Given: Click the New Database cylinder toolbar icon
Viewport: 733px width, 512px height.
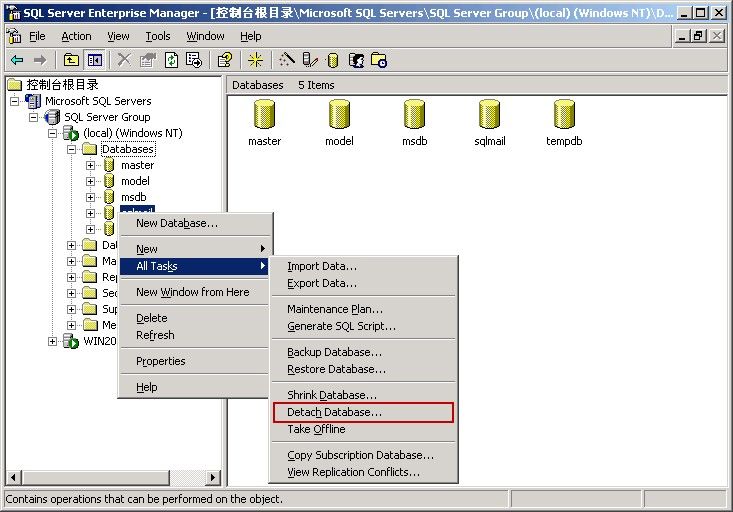Looking at the screenshot, I should tap(332, 60).
